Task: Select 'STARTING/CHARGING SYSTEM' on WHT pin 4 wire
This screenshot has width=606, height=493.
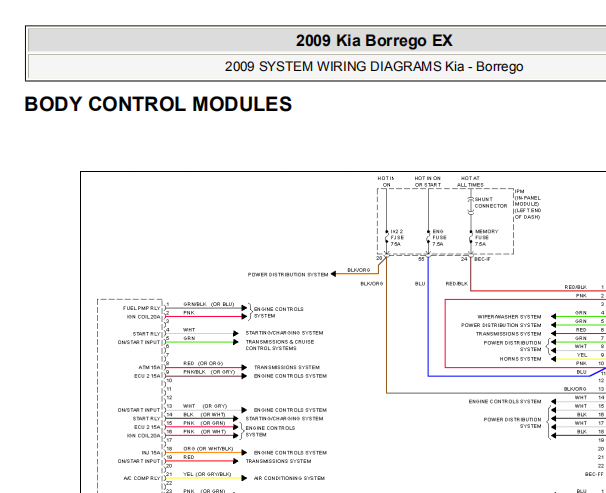Action: (x=284, y=333)
